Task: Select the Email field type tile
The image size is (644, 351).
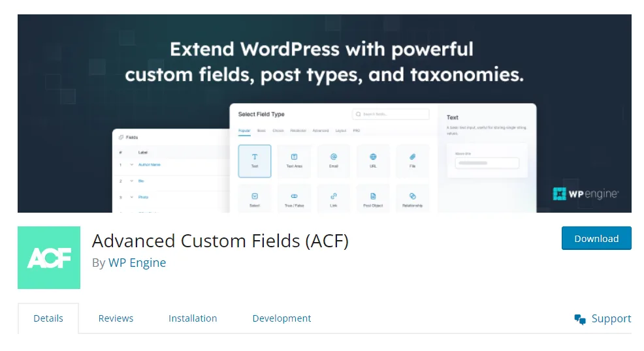Action: (x=334, y=160)
